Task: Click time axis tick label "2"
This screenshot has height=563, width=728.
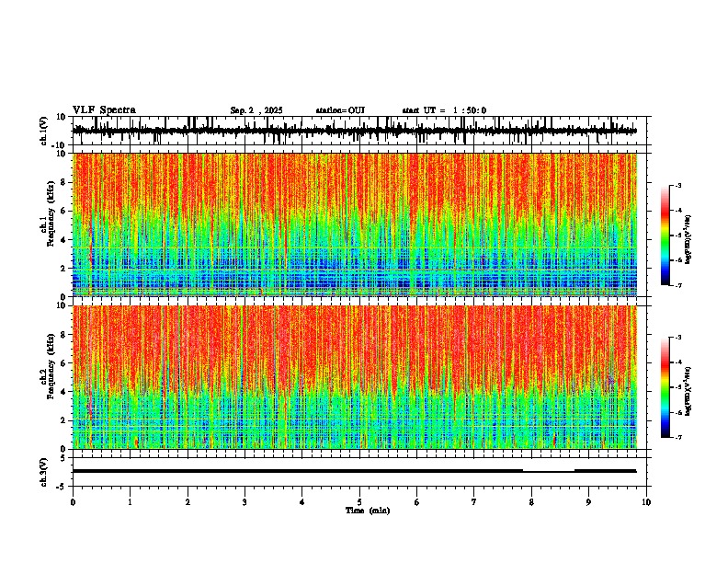Action: pos(188,502)
